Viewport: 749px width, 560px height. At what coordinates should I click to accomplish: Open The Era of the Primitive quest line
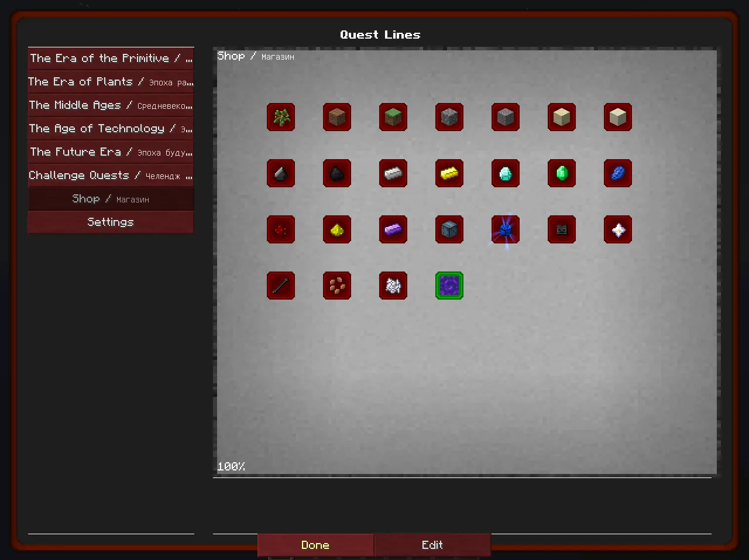(x=111, y=59)
